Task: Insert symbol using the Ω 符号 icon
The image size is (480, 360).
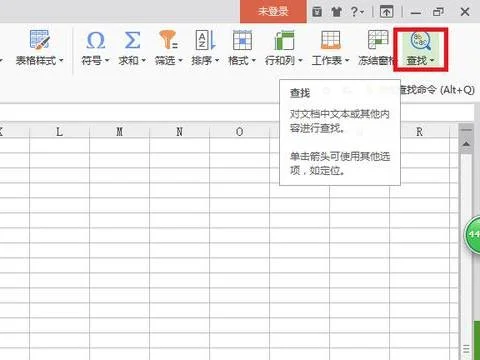Action: pos(95,40)
